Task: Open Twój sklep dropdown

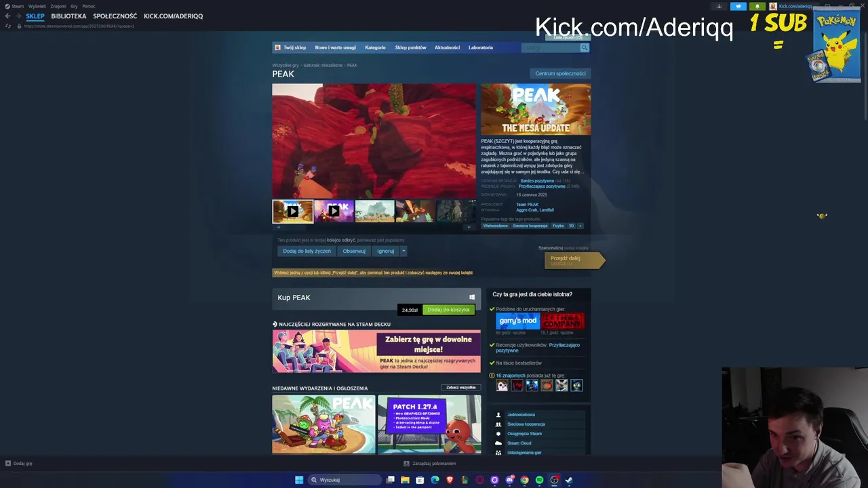Action: [x=294, y=47]
